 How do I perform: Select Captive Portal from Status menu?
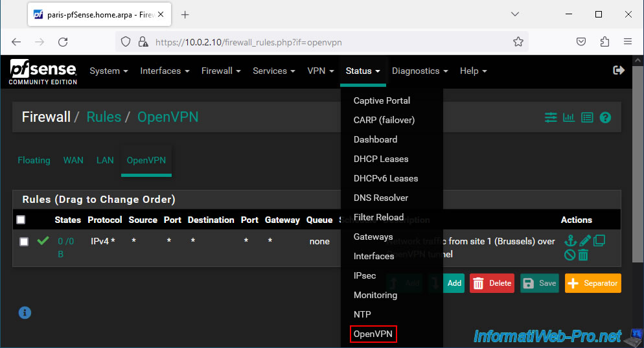tap(382, 100)
